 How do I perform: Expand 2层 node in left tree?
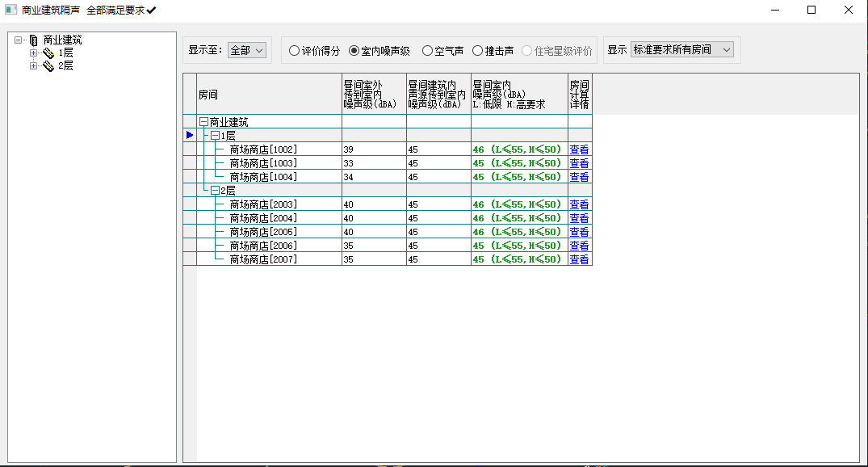[x=34, y=66]
